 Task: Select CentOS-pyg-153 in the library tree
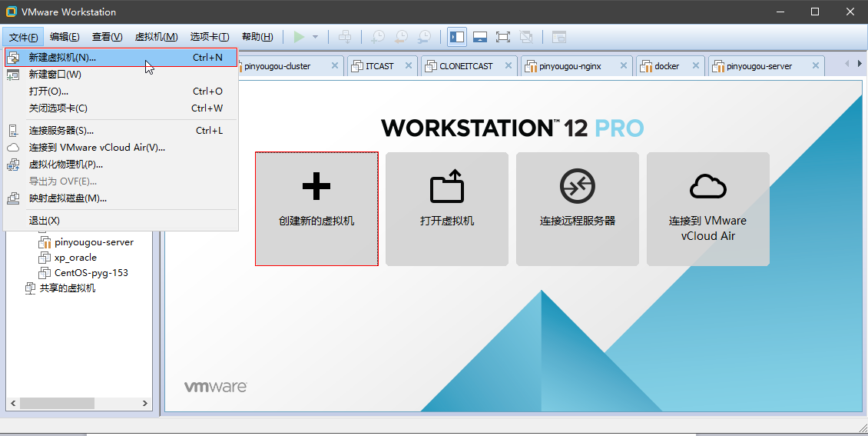point(91,272)
